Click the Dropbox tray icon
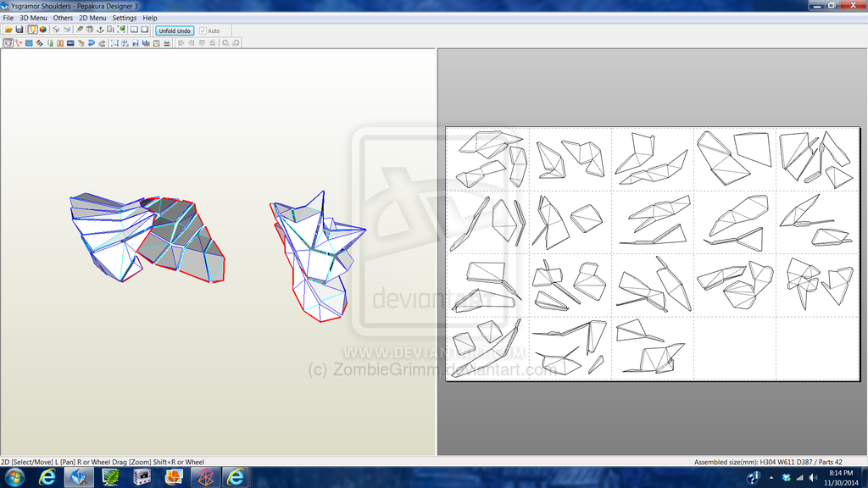Image resolution: width=868 pixels, height=488 pixels. 786,478
